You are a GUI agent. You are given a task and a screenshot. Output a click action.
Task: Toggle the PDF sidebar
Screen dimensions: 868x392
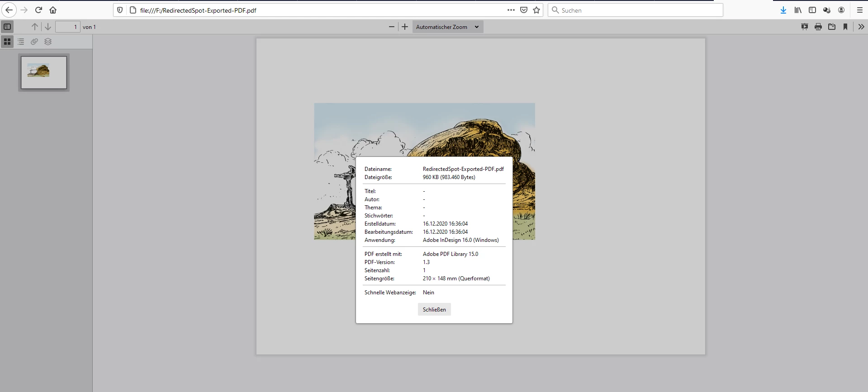pyautogui.click(x=7, y=27)
